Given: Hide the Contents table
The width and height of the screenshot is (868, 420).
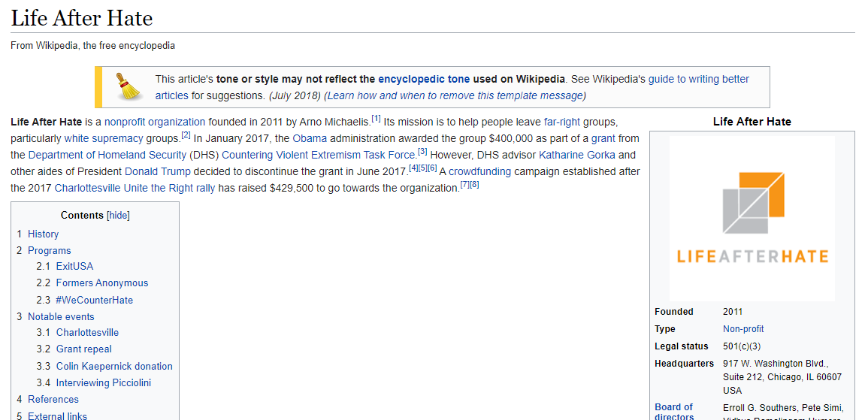Looking at the screenshot, I should [119, 215].
